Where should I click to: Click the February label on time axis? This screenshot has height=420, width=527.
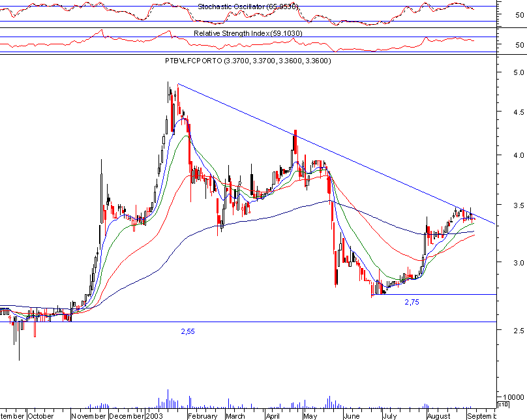tap(203, 416)
